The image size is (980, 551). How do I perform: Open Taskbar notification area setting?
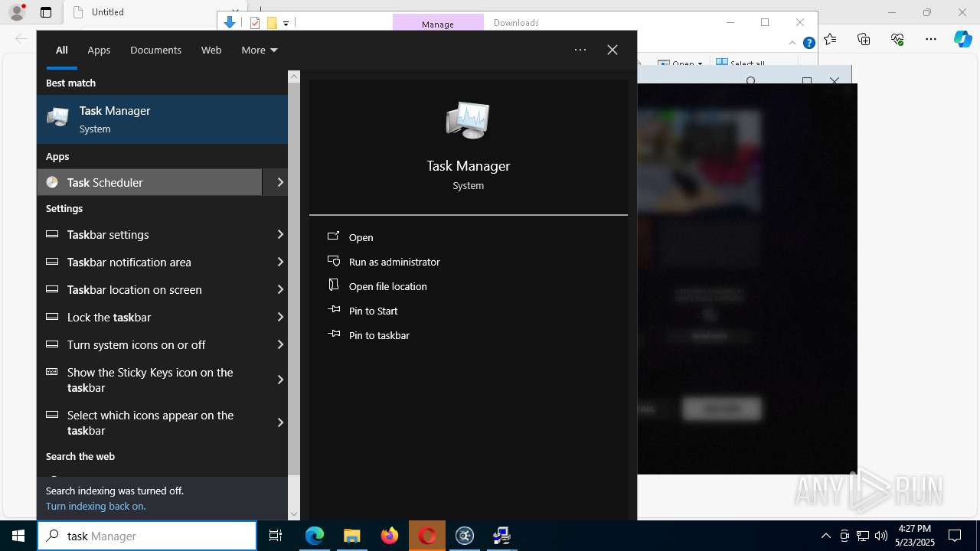(x=149, y=262)
